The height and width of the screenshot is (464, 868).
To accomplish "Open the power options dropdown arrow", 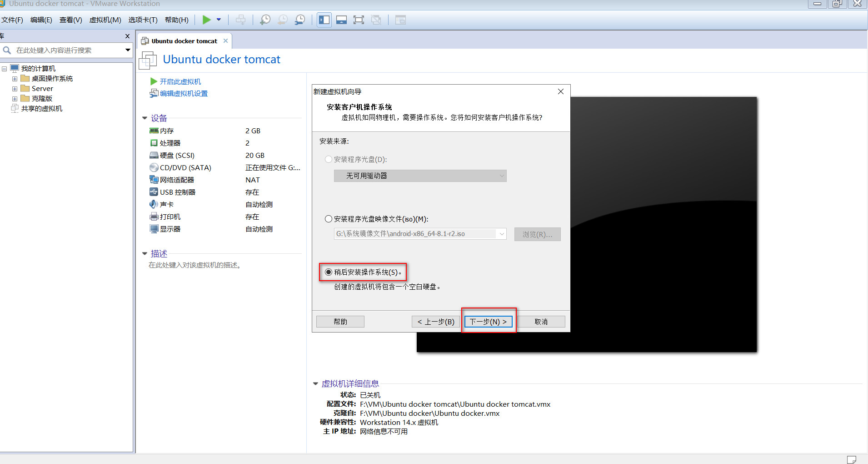I will 219,20.
